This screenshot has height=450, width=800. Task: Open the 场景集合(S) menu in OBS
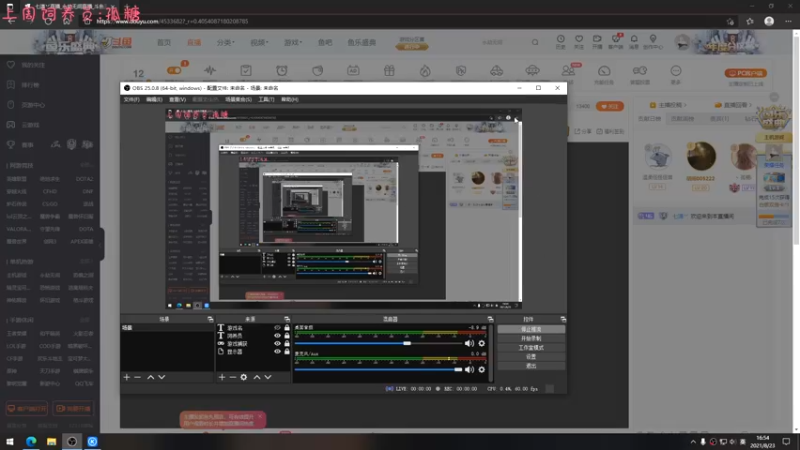[x=238, y=99]
